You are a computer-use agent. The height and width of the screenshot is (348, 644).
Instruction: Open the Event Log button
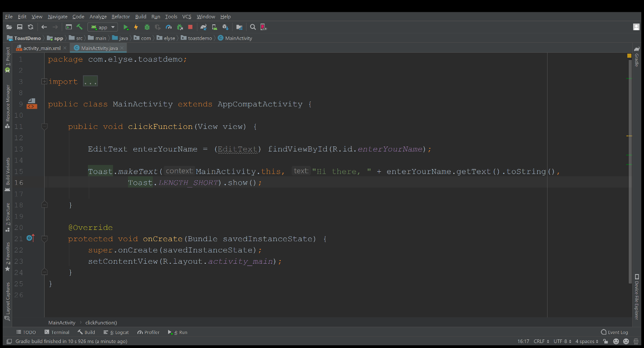tap(614, 332)
